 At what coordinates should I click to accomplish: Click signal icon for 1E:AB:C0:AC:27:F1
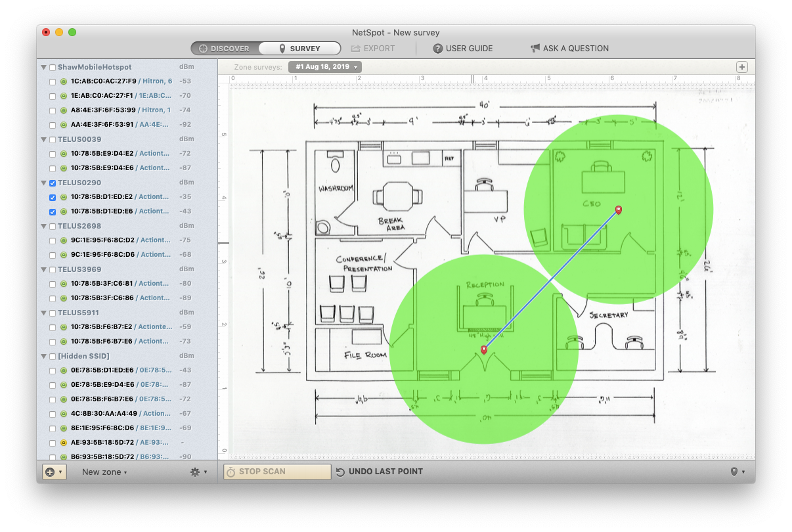click(x=64, y=96)
